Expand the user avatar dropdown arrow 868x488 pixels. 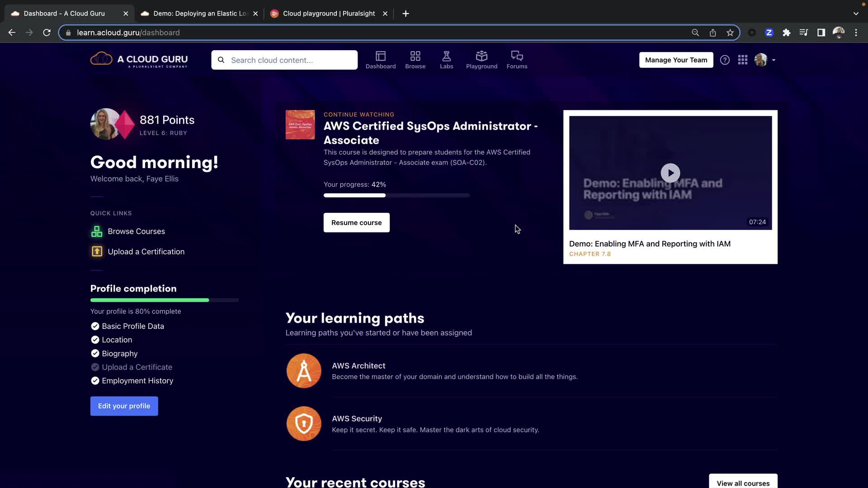[x=774, y=60]
